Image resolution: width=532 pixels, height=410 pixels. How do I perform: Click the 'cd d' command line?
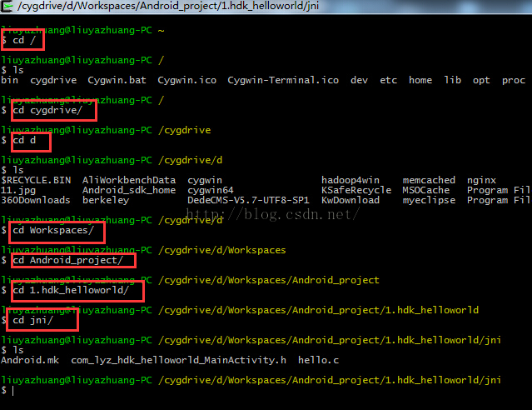24,140
